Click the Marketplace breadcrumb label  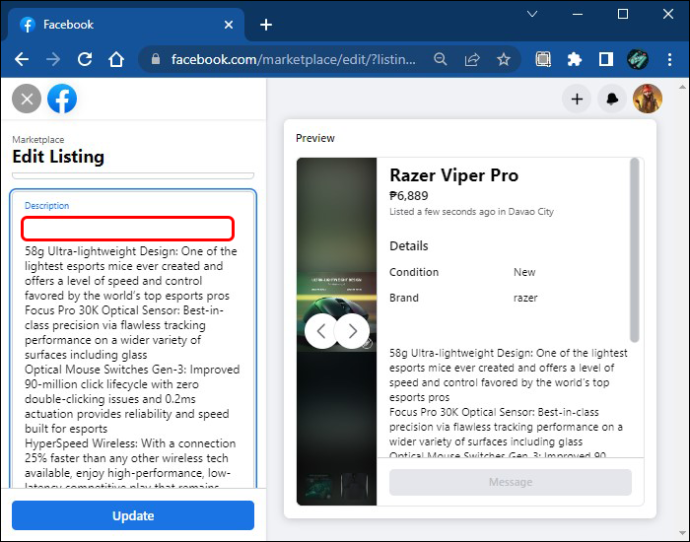[x=38, y=139]
